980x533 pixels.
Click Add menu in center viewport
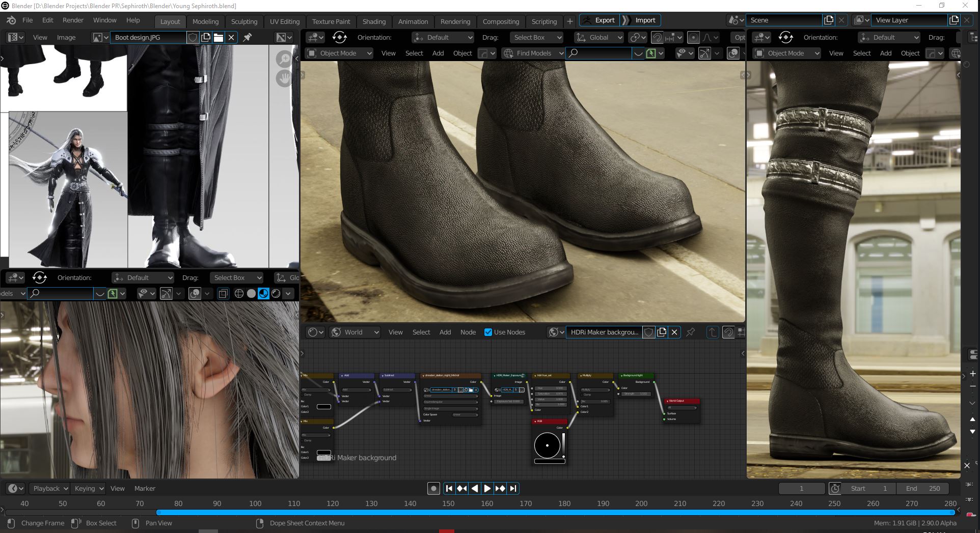(x=438, y=53)
